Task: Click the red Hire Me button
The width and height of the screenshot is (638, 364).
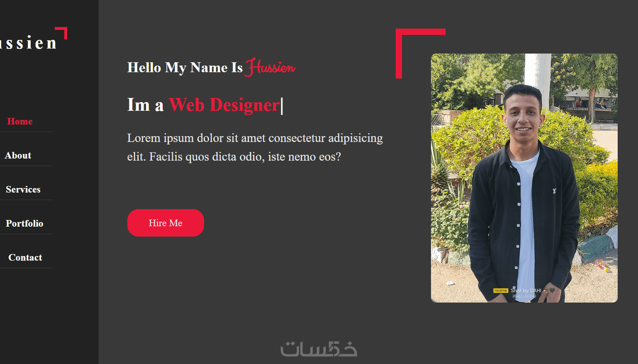Action: coord(166,223)
